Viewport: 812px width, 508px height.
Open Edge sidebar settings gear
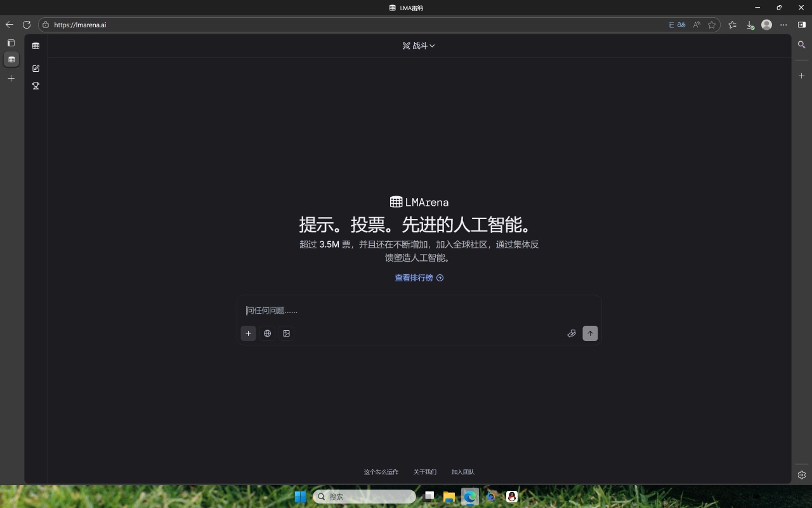[802, 475]
